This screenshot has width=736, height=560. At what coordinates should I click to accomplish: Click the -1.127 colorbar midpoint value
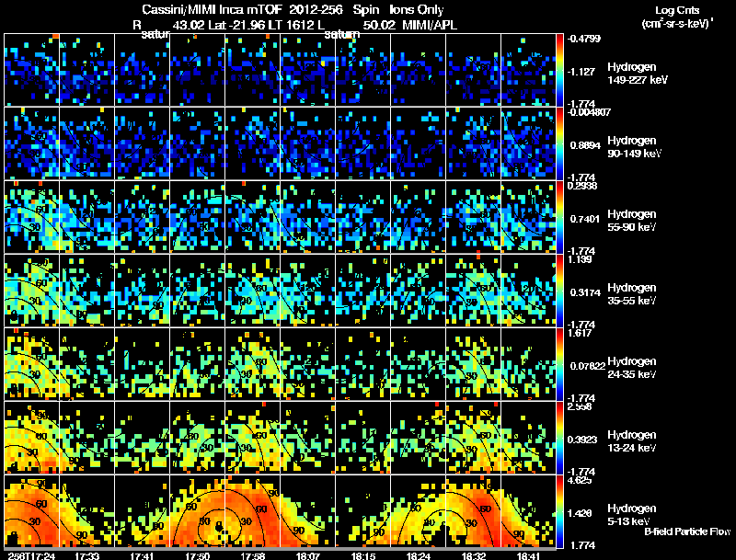(x=581, y=72)
